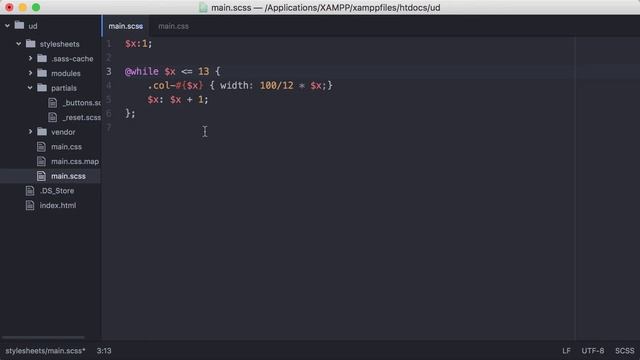Viewport: 640px width, 360px height.
Task: Click the main.css.map file icon
Action: pos(41,161)
